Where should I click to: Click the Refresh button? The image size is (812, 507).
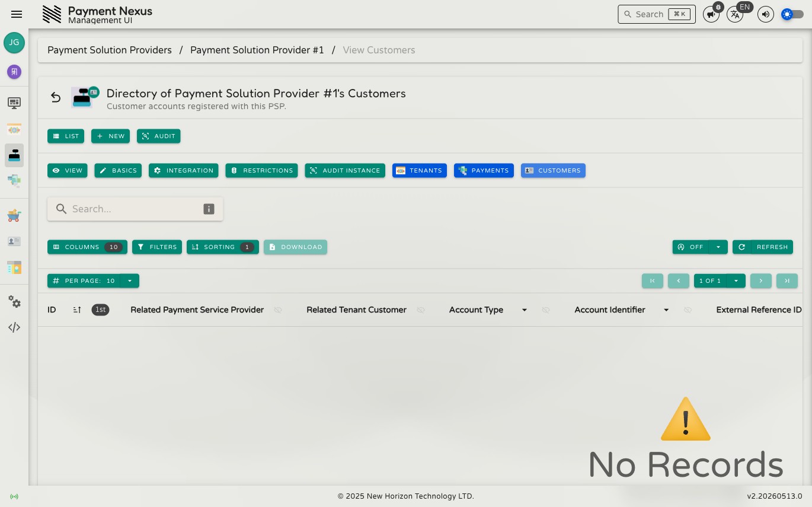[763, 247]
